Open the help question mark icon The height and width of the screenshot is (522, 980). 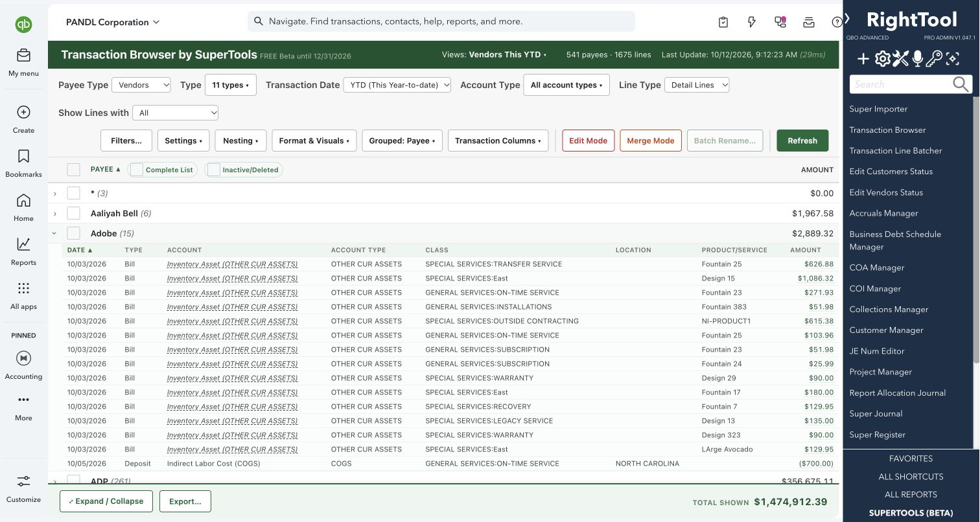837,22
